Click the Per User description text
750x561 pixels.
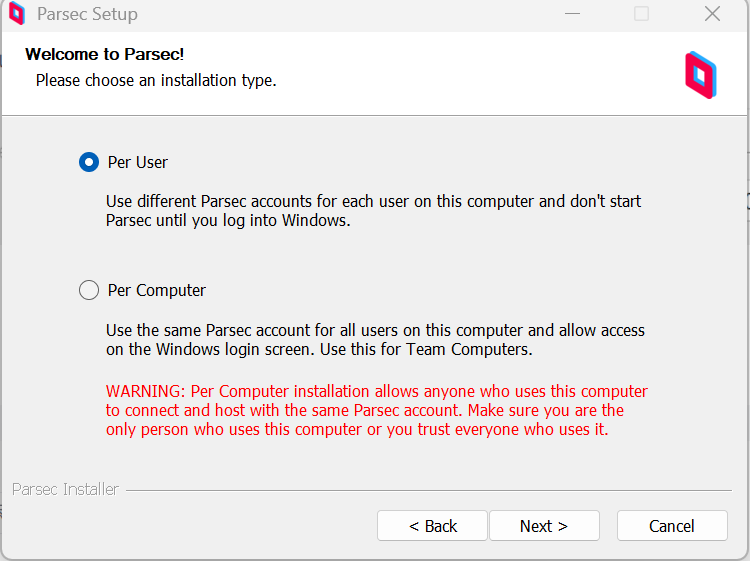[373, 210]
